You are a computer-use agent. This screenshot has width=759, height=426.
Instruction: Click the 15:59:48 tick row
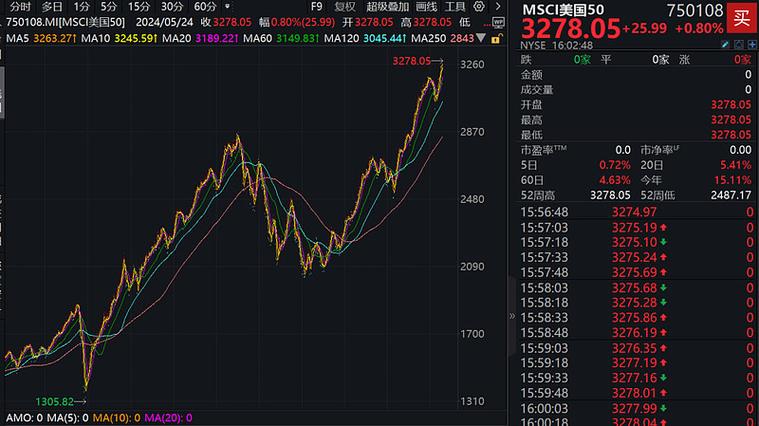pos(636,393)
